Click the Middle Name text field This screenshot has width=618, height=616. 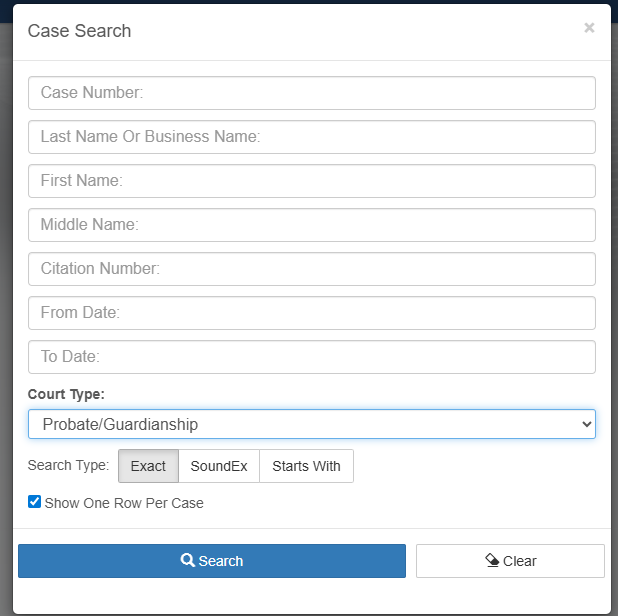[311, 225]
